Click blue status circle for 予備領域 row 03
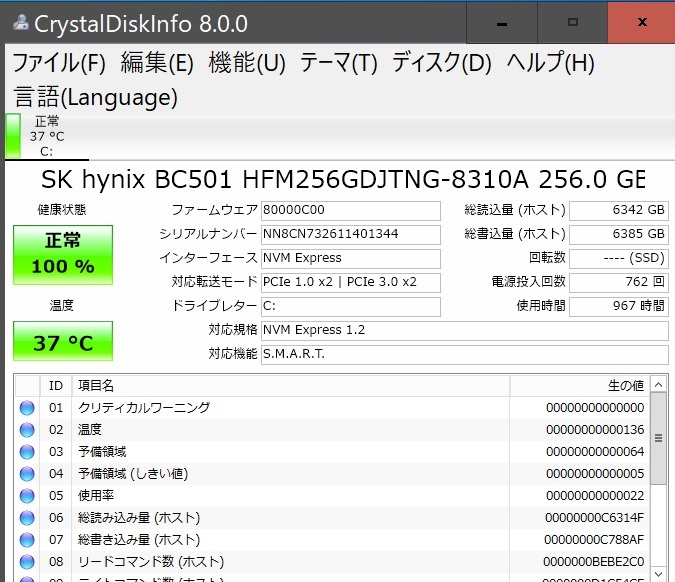This screenshot has height=582, width=675. click(x=27, y=452)
